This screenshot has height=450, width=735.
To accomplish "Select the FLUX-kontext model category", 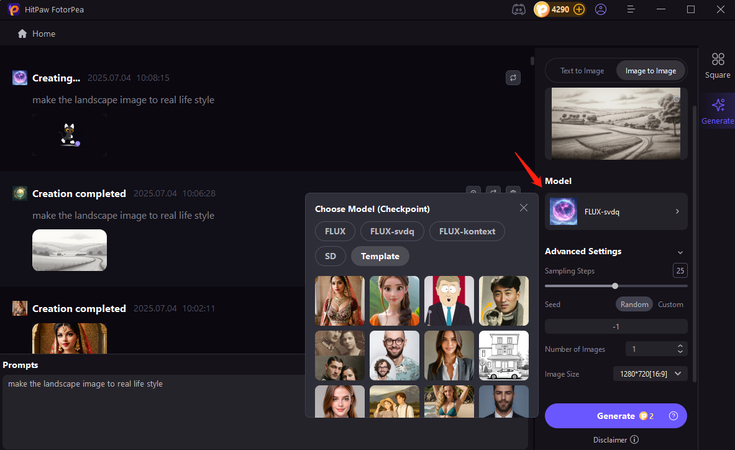I will pyautogui.click(x=467, y=231).
